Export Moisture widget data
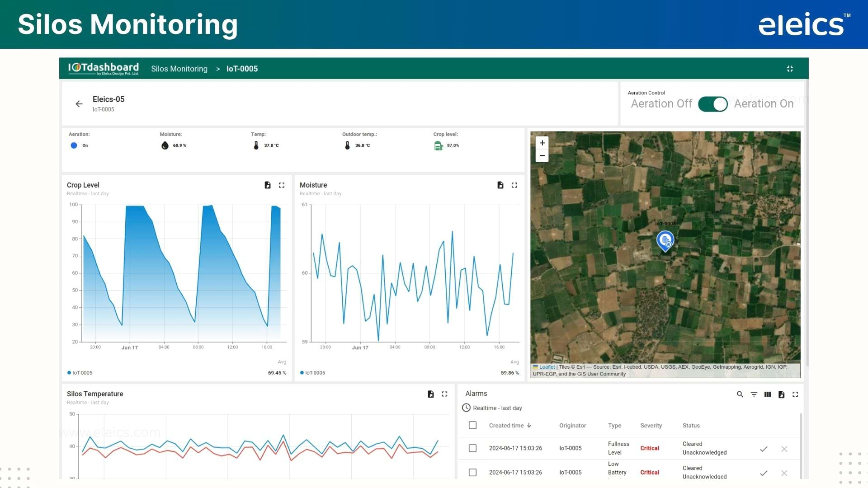Screen dimensions: 868x488 click(x=500, y=185)
